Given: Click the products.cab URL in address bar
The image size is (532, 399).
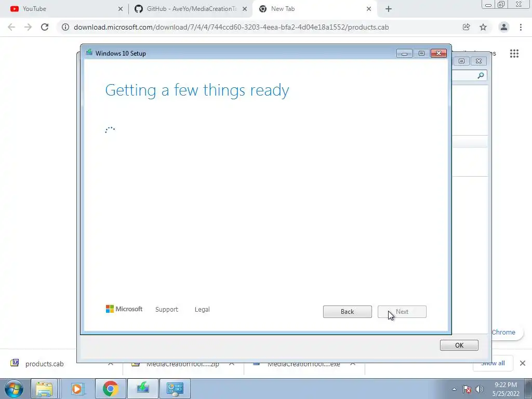Looking at the screenshot, I should (231, 27).
